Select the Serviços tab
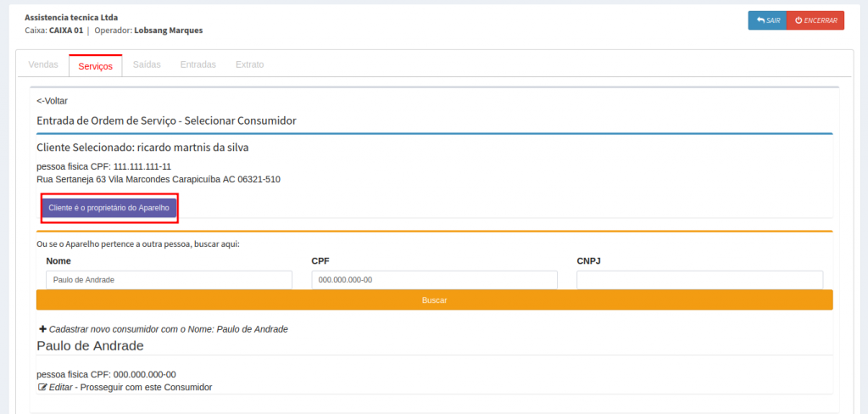The height and width of the screenshot is (414, 868). point(95,65)
